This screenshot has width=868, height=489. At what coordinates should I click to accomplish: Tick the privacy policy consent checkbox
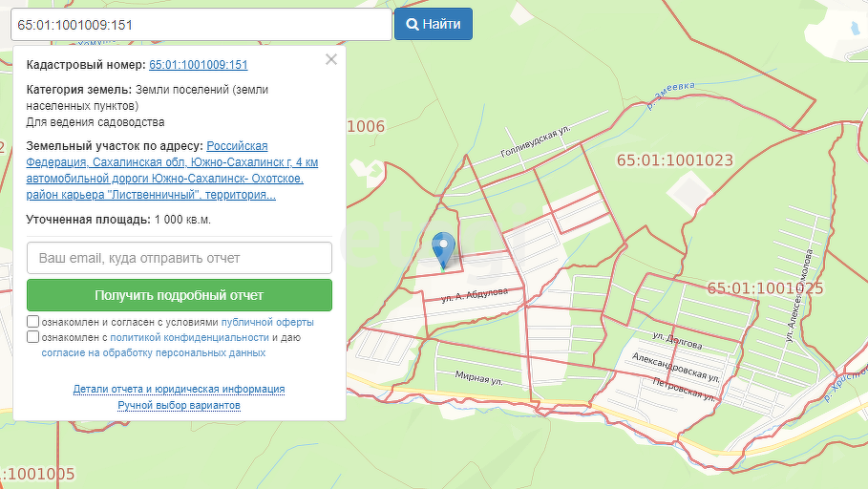point(33,337)
